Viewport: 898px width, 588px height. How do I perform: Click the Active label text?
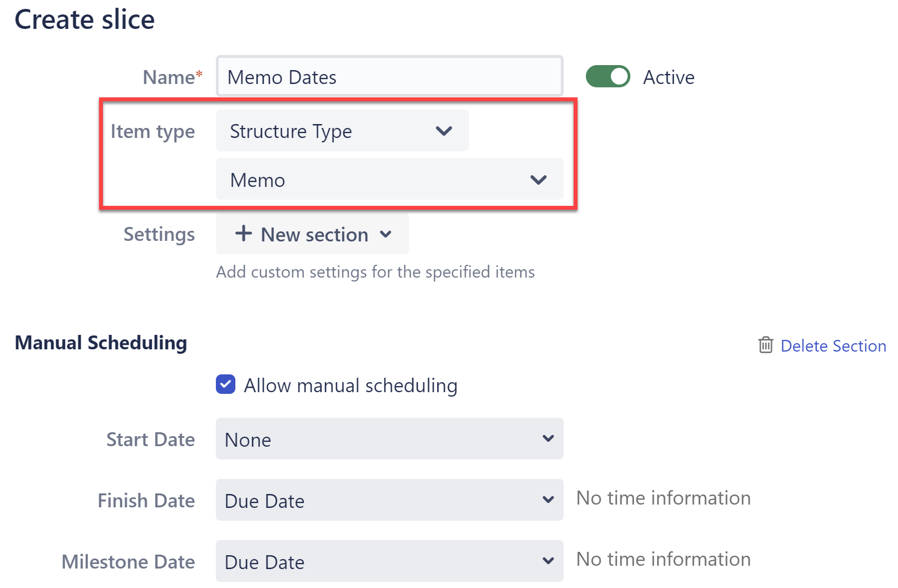[x=668, y=77]
